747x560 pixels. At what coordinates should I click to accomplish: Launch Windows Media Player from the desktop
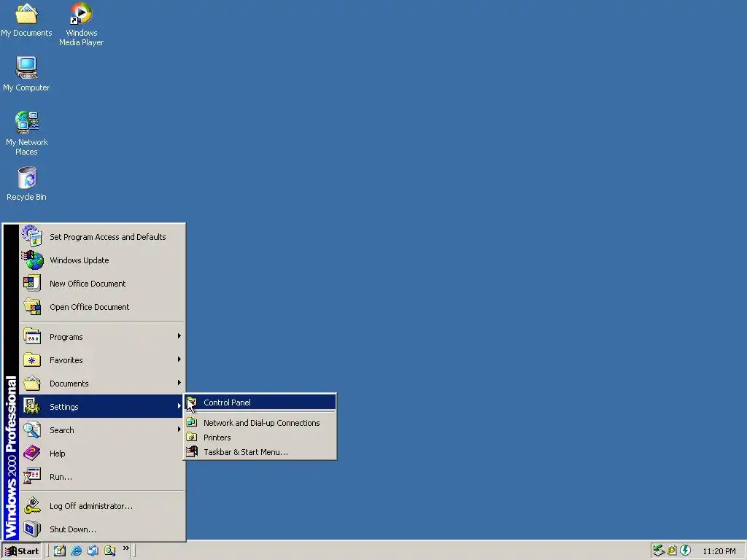(x=81, y=24)
